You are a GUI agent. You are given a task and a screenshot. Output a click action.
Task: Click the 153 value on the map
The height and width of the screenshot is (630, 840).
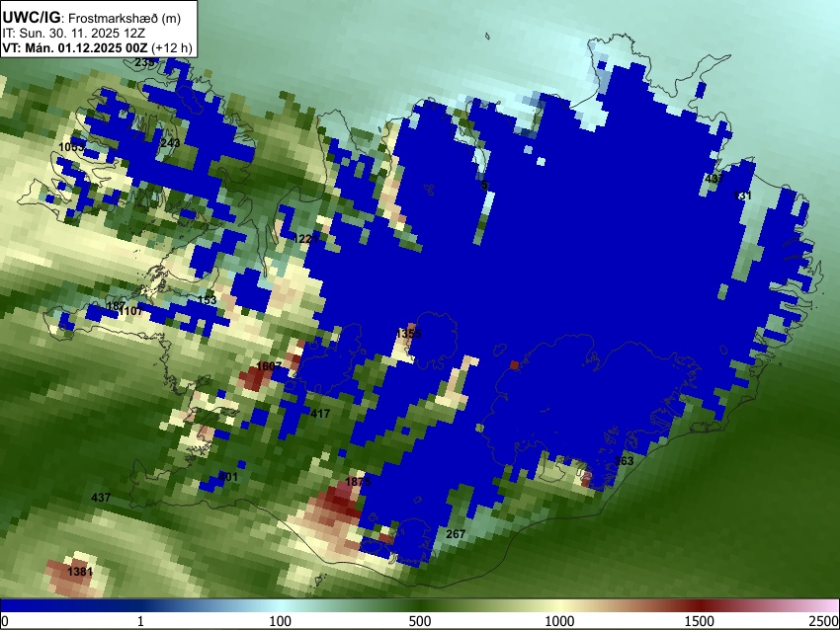(x=207, y=300)
